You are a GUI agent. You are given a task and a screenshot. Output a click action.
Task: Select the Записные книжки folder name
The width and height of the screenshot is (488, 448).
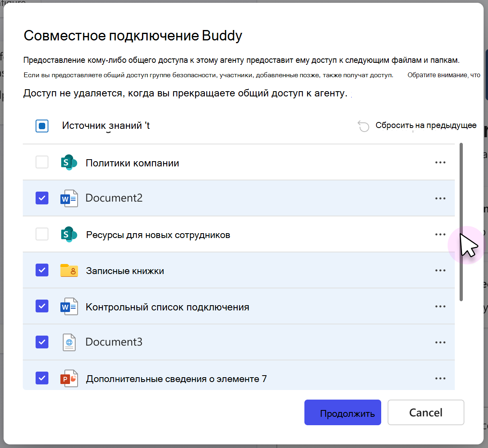(x=125, y=271)
